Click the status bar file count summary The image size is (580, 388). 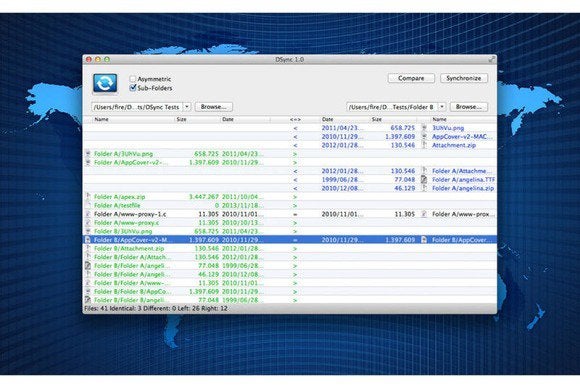click(x=156, y=308)
